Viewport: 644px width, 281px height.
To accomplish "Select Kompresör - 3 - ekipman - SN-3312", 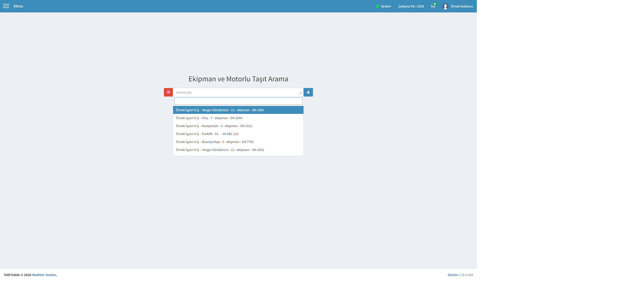I will [x=238, y=126].
